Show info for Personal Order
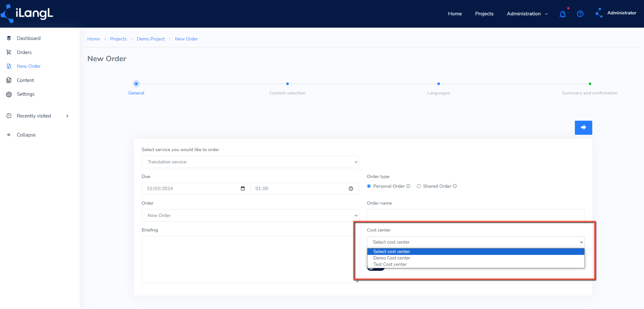 [x=408, y=186]
